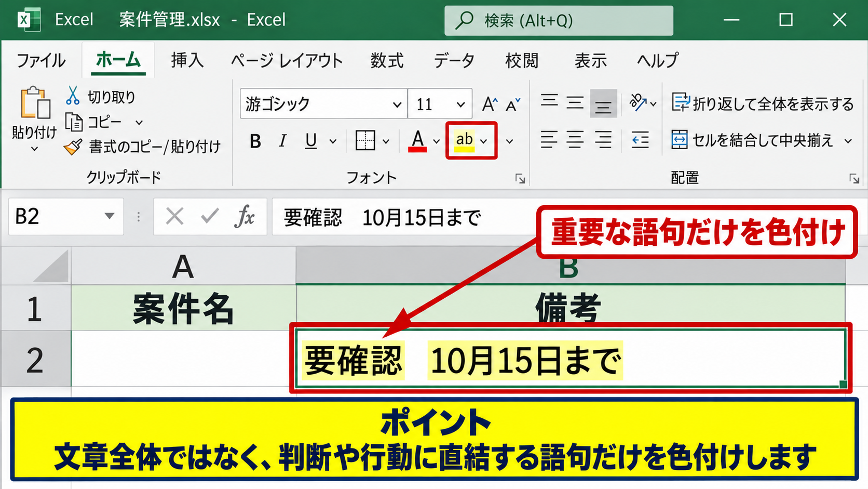Select column A header
Screen dimensions: 868x489
pos(183,266)
